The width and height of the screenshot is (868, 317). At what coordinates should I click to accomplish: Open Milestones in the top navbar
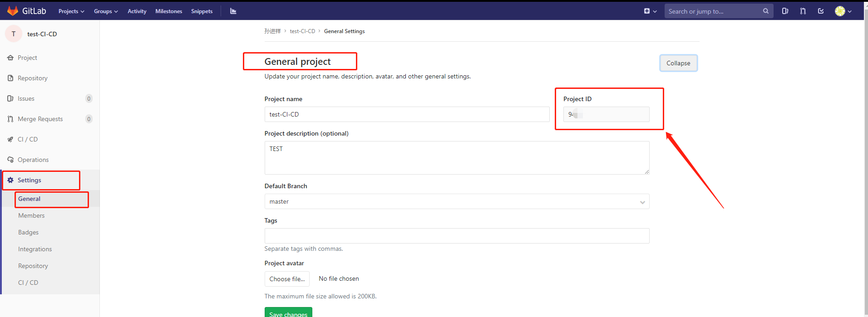[169, 11]
